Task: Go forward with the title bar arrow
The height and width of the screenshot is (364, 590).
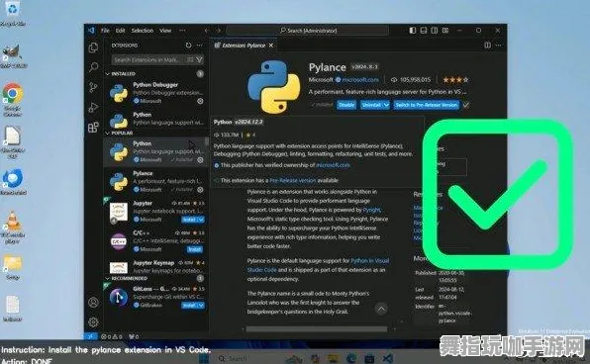Action: (219, 31)
